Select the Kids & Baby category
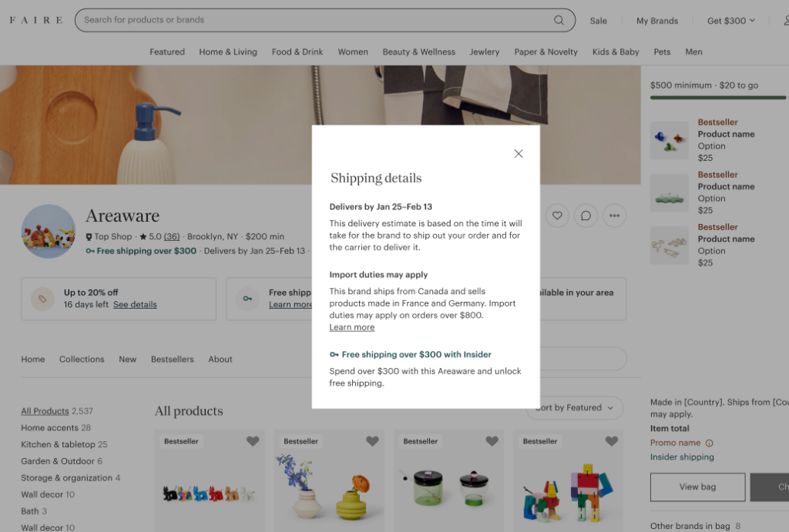This screenshot has height=532, width=789. click(x=616, y=52)
